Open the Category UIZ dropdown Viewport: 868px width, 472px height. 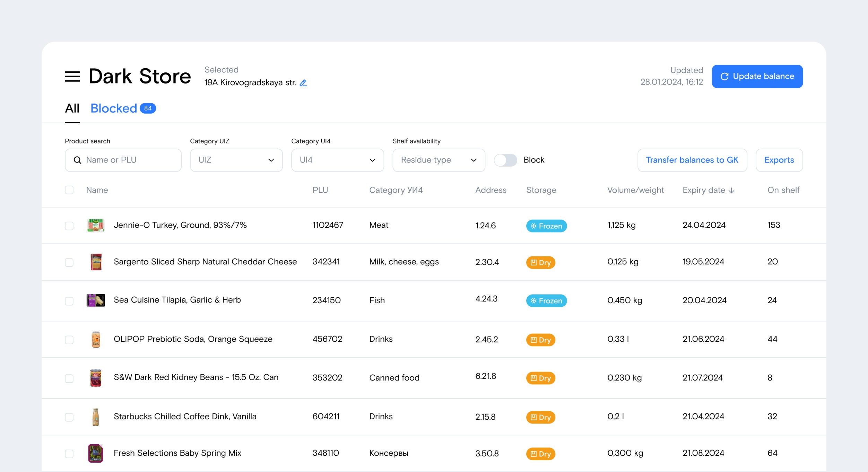pos(236,160)
